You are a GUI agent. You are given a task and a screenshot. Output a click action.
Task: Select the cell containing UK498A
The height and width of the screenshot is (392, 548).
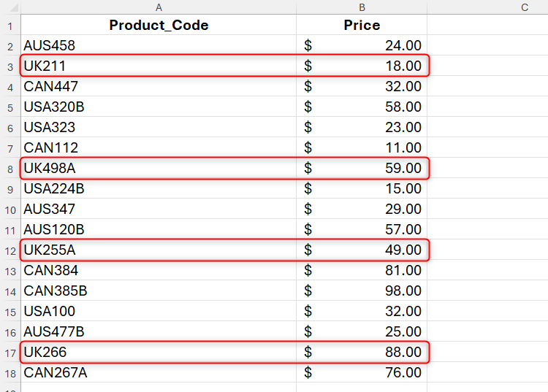point(159,169)
